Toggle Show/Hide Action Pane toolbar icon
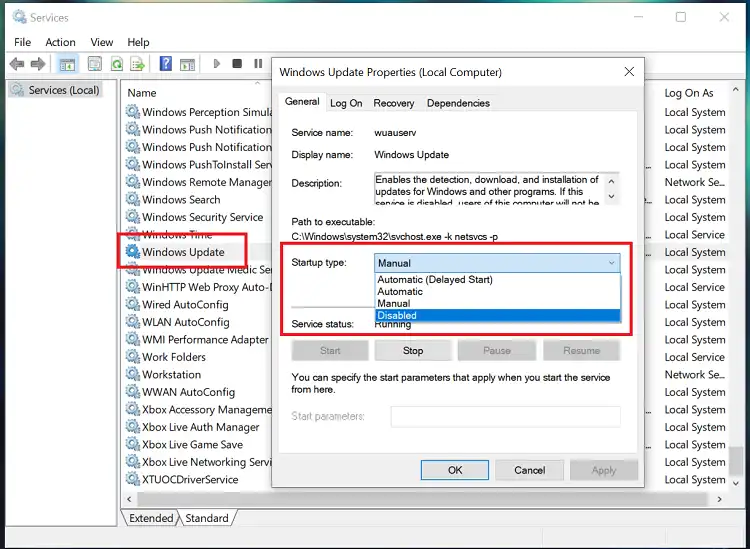The image size is (750, 549). click(187, 64)
